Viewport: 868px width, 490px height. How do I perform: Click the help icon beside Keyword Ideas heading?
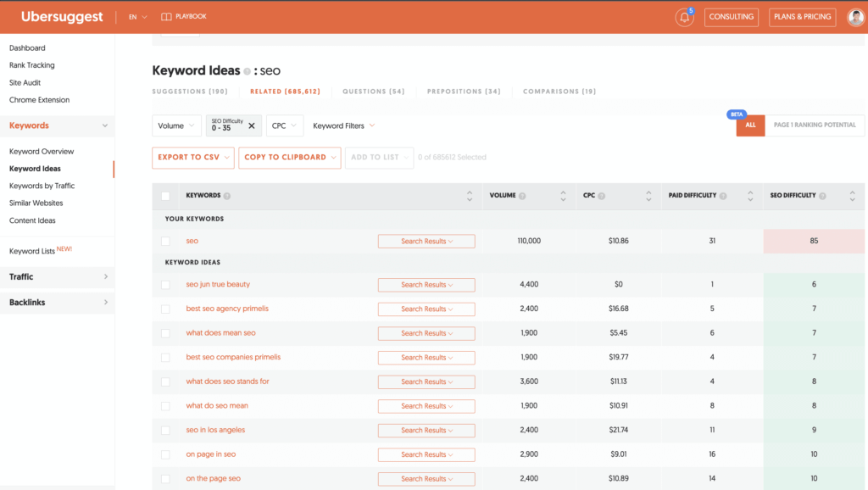pyautogui.click(x=247, y=71)
